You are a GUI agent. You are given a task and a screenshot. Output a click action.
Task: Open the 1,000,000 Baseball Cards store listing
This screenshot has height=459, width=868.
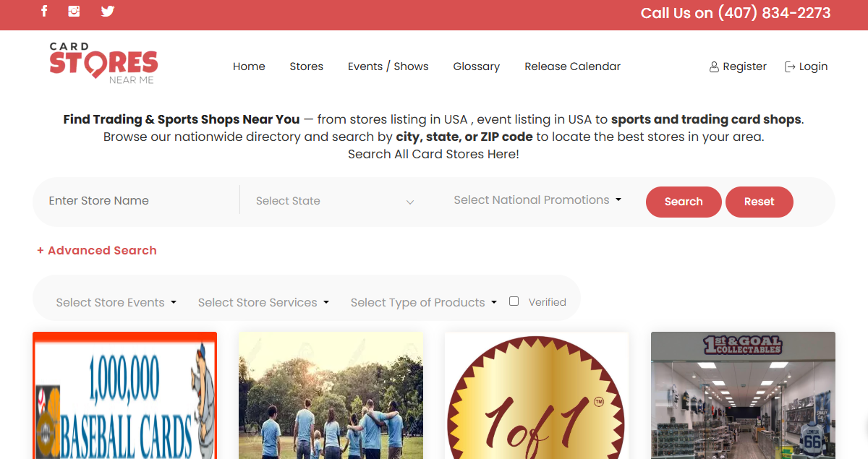point(124,396)
